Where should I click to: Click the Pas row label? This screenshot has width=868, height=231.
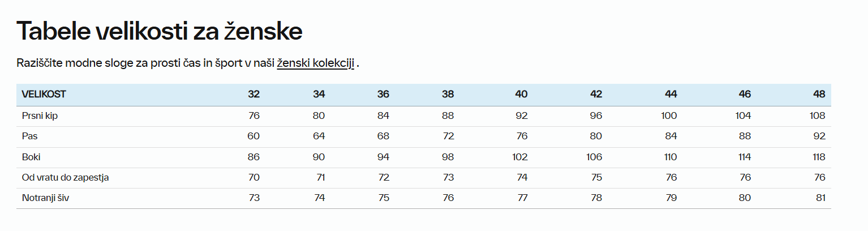[29, 136]
